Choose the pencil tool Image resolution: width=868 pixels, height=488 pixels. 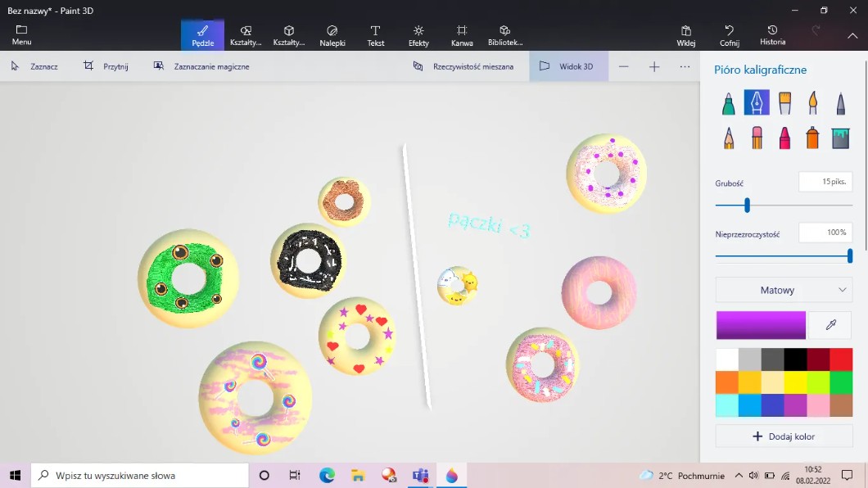click(x=728, y=138)
